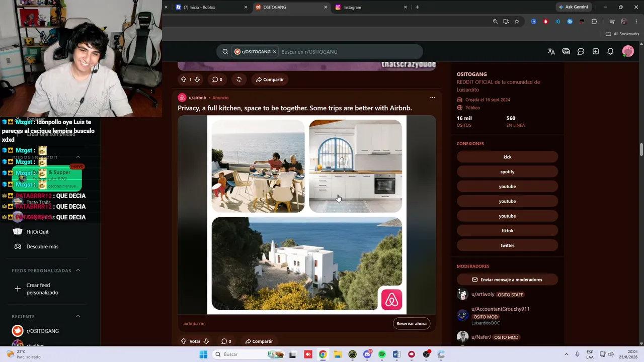Open the beach dining photo in Airbnb ad
Viewport: 644px width, 362px height.
tap(258, 166)
